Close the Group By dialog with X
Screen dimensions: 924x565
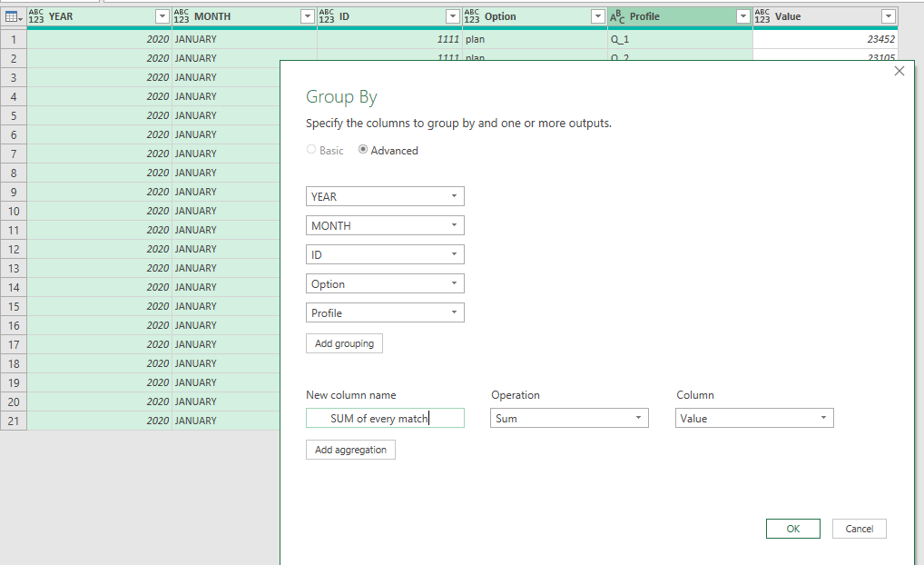(x=899, y=71)
